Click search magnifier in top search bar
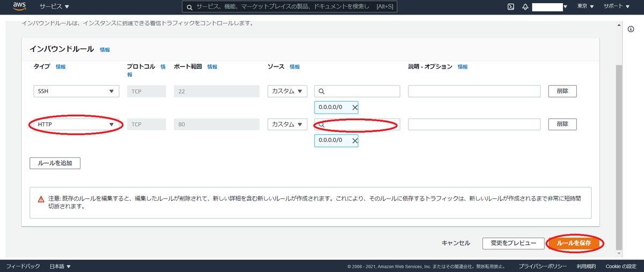This screenshot has width=644, height=272. click(189, 7)
